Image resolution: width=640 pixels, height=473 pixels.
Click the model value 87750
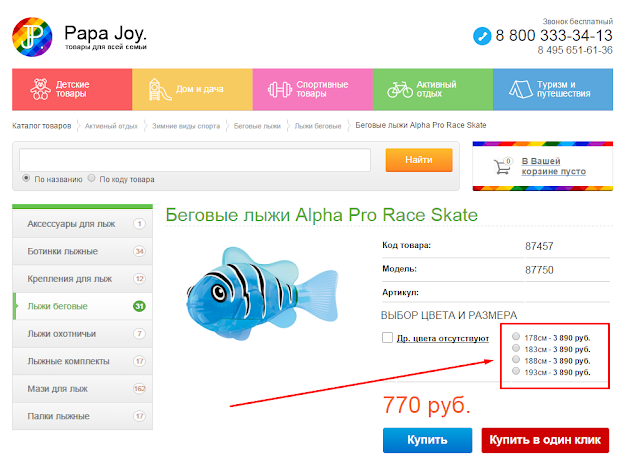[539, 270]
